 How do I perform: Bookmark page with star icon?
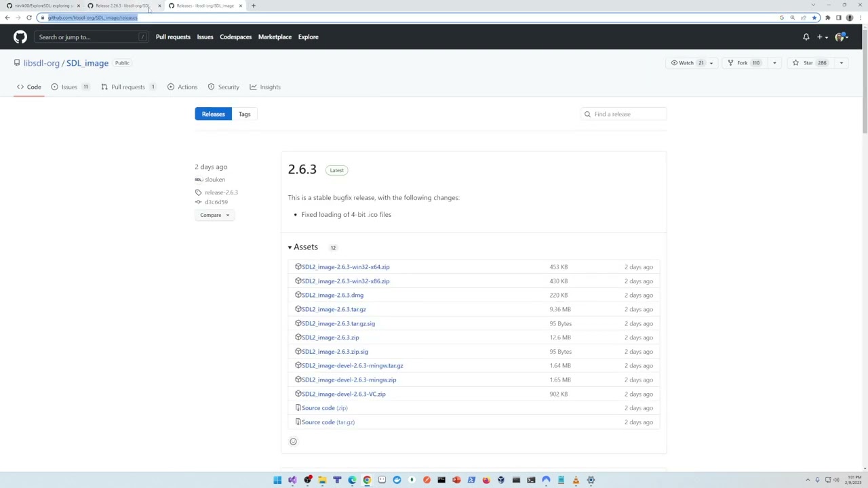(x=814, y=18)
